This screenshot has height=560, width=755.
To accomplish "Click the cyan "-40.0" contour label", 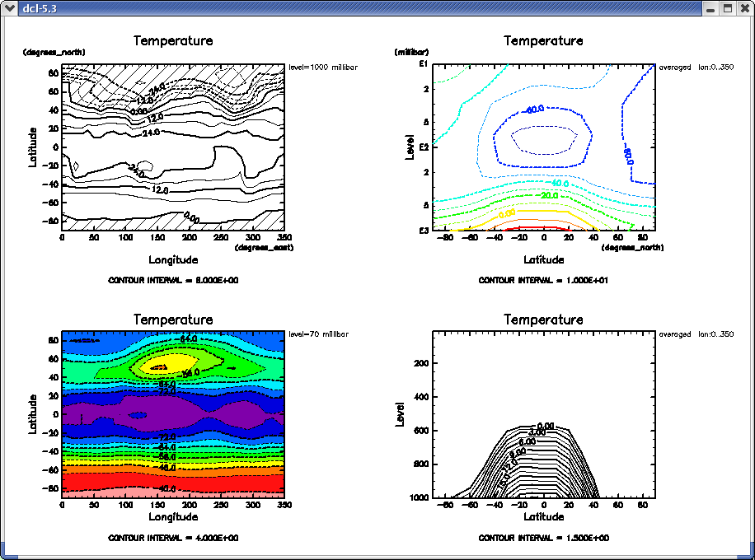I will (x=560, y=184).
